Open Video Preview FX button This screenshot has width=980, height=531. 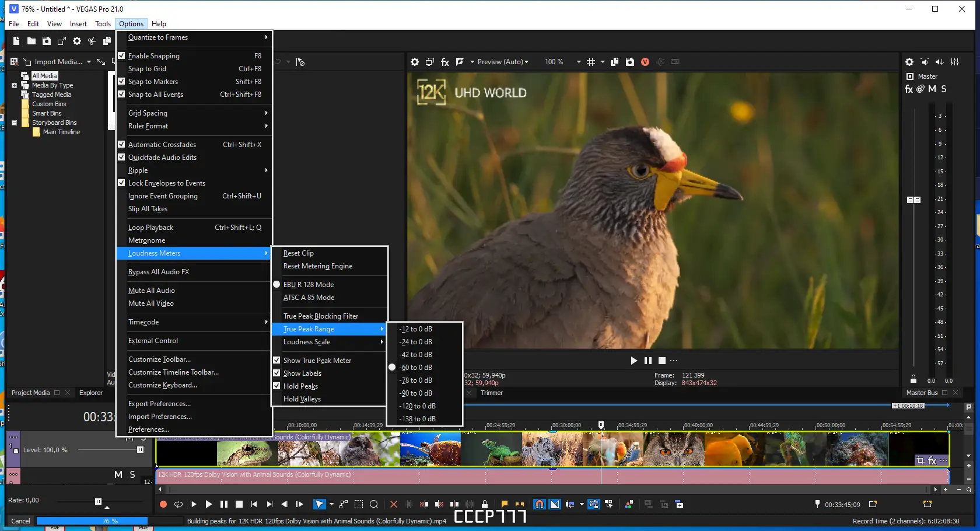pyautogui.click(x=445, y=62)
